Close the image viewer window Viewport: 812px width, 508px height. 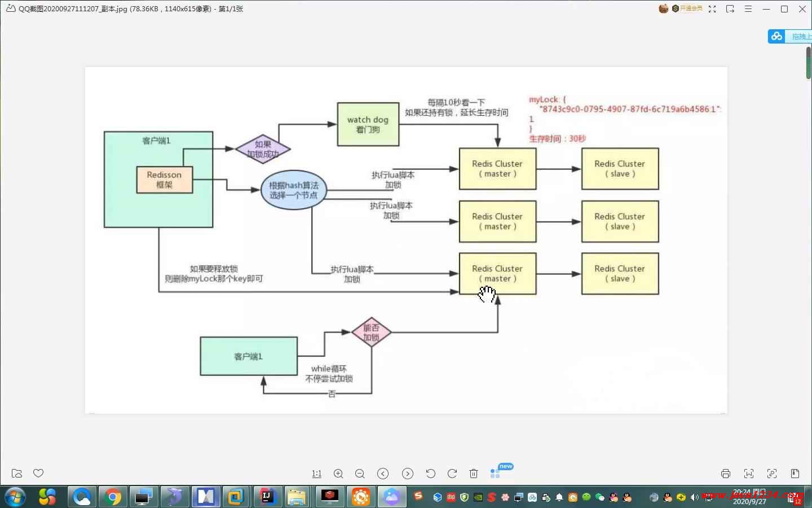(x=802, y=9)
